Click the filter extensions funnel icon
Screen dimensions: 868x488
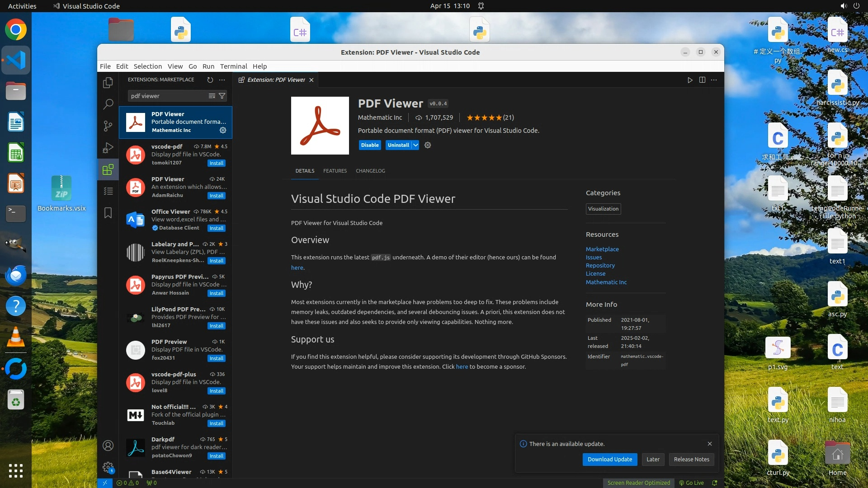(x=222, y=96)
